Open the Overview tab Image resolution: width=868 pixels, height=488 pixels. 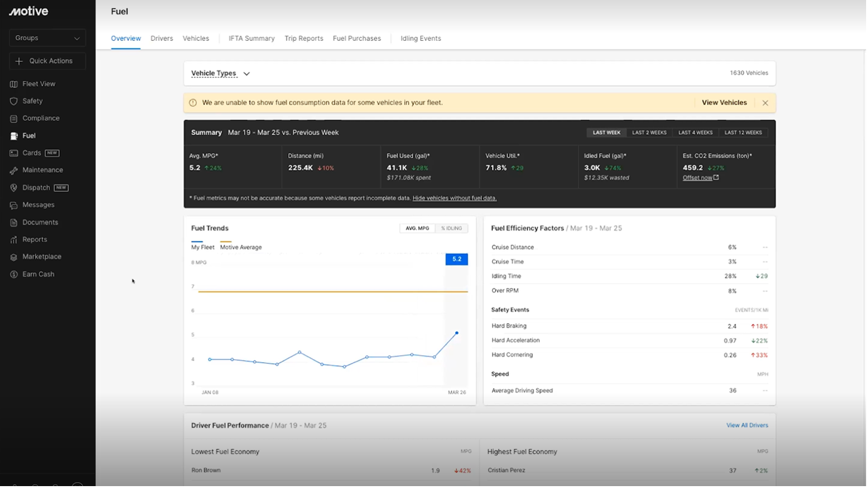pos(126,38)
